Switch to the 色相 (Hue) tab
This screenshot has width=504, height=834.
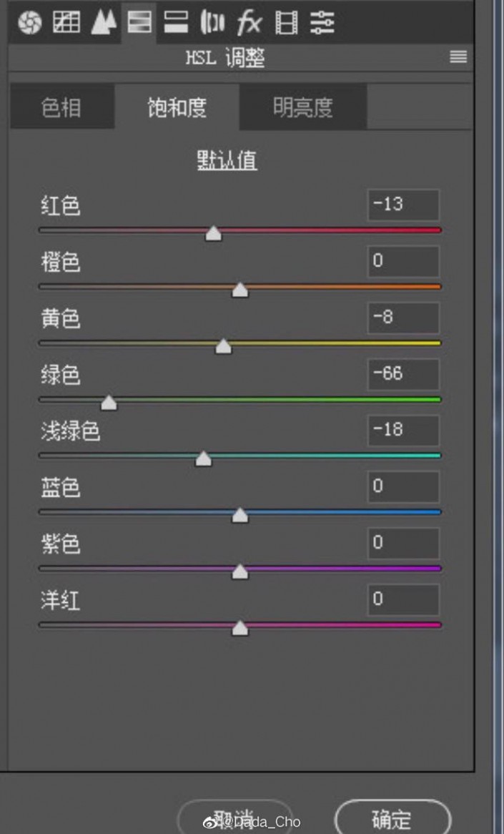[61, 106]
